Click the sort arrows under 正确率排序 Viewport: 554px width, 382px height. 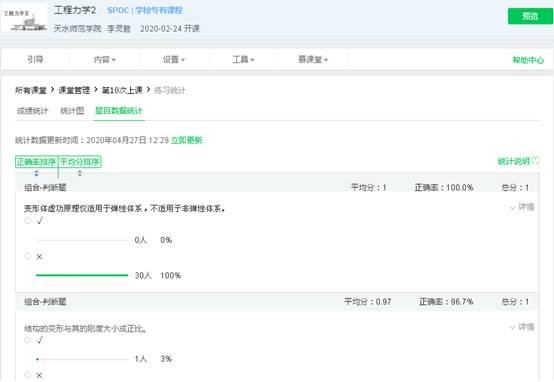point(36,173)
